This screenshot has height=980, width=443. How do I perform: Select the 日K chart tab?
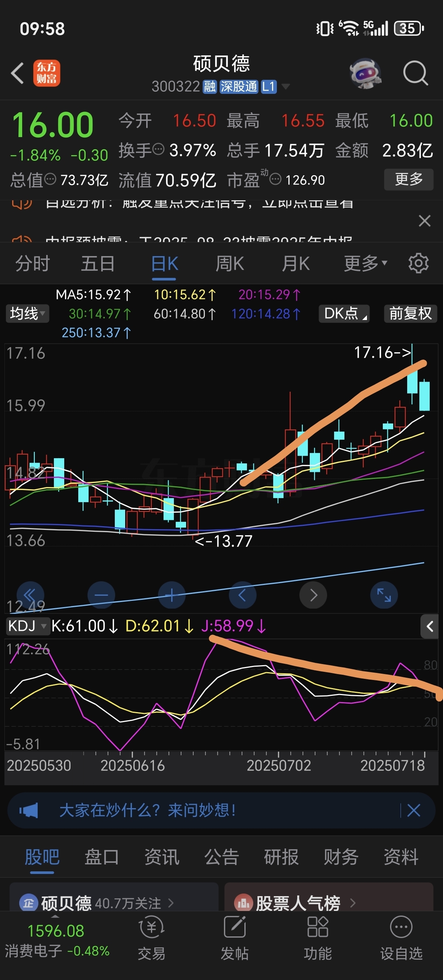click(x=164, y=263)
